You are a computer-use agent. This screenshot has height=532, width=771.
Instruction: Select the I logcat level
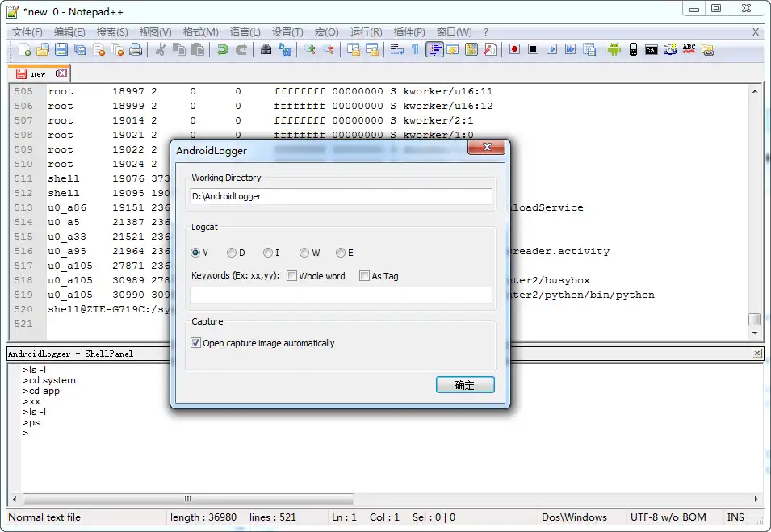pyautogui.click(x=268, y=253)
